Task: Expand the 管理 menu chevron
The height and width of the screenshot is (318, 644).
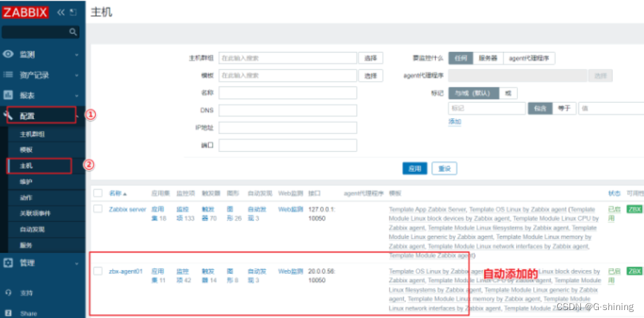Action: (x=76, y=263)
